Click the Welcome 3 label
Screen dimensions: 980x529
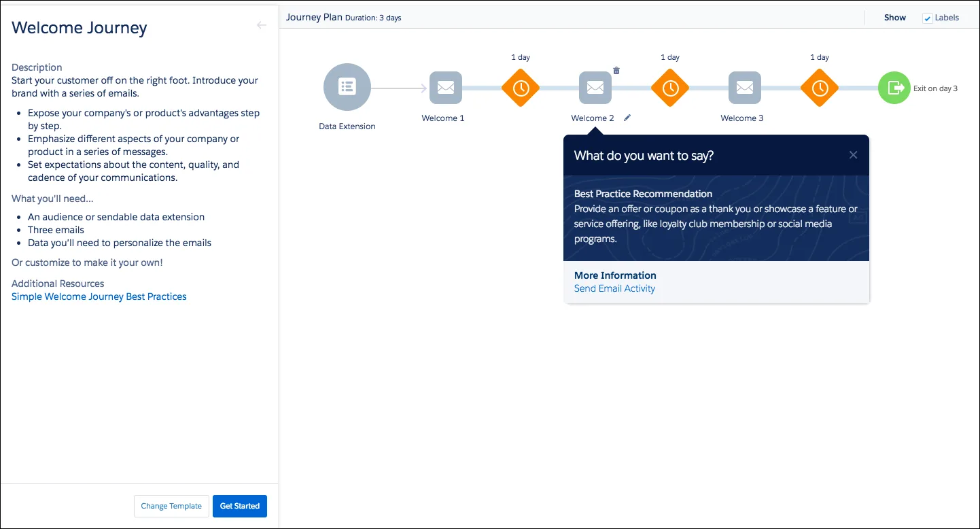click(742, 118)
